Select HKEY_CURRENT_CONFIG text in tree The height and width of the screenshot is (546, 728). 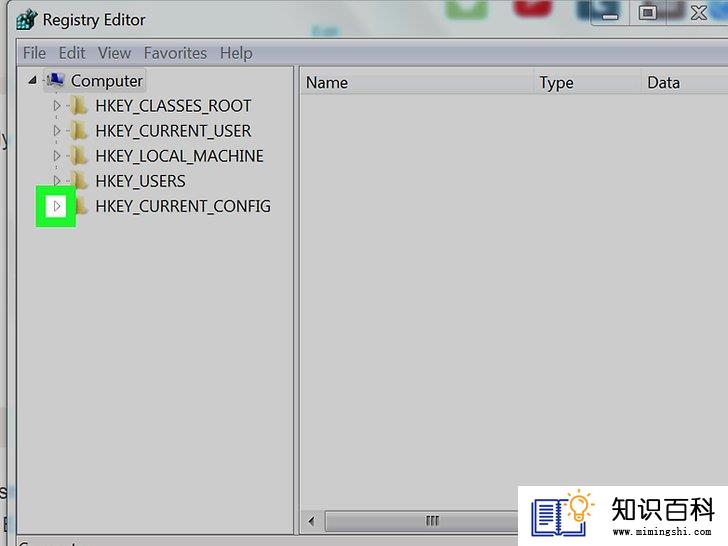pyautogui.click(x=183, y=206)
